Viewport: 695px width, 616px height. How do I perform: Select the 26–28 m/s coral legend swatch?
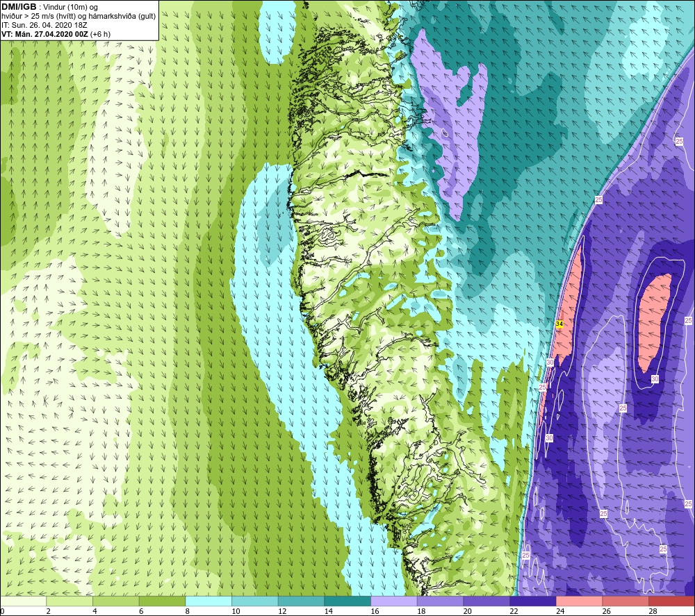[625, 601]
